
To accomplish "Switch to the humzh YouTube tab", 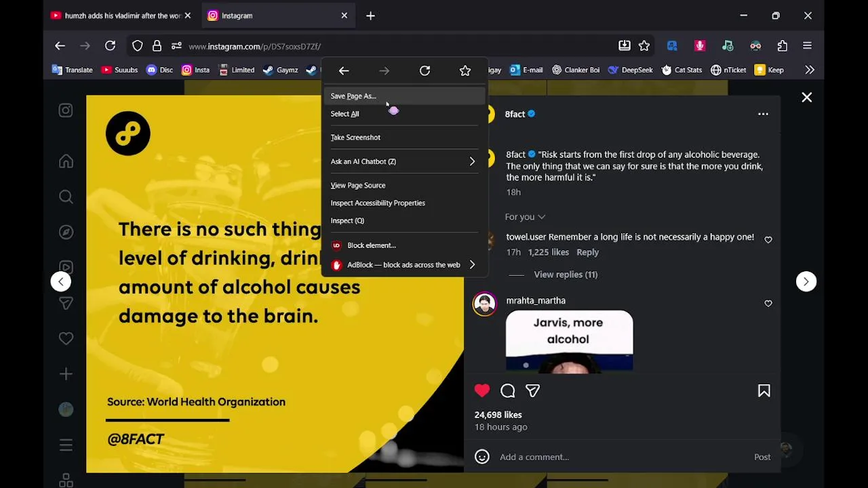I will (x=121, y=16).
